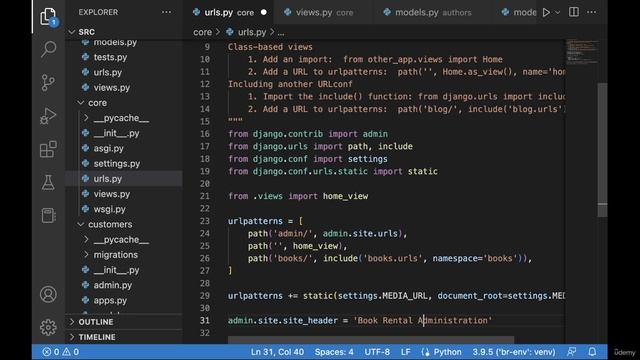This screenshot has height=360, width=640.
Task: Click the editor vertical scrollbar
Action: (x=602, y=150)
